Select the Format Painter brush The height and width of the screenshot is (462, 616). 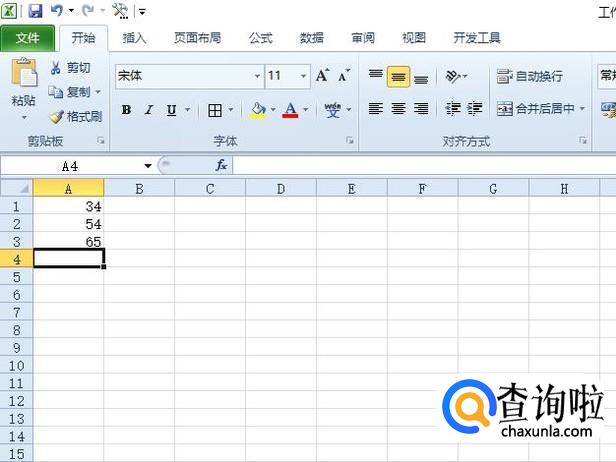point(56,117)
